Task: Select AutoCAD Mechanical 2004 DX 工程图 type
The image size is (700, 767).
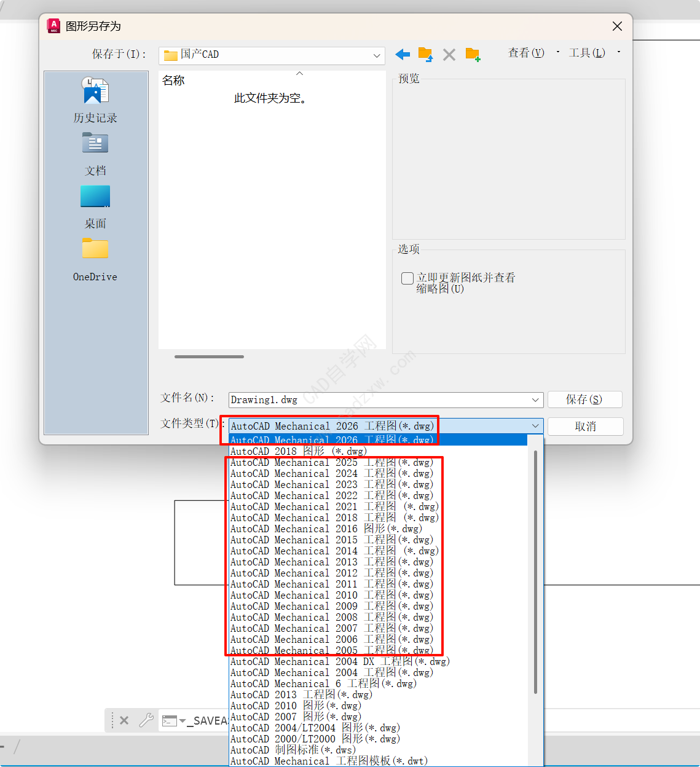Action: coord(378,661)
